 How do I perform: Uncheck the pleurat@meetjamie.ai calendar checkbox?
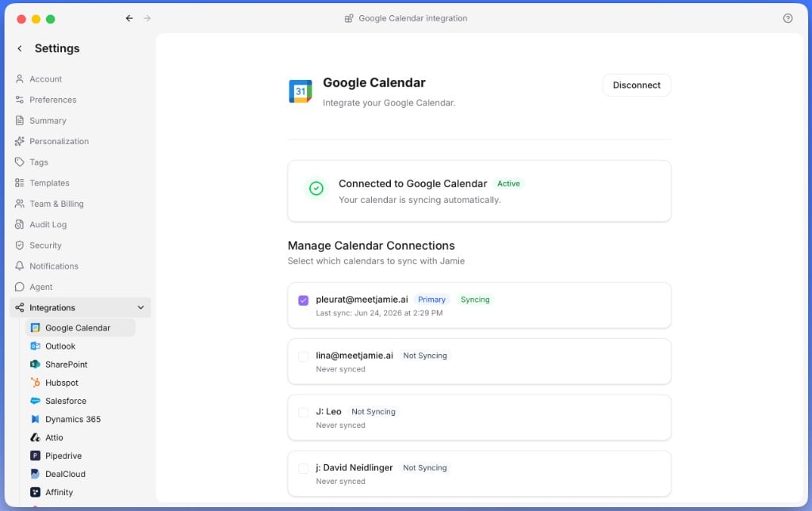point(304,300)
